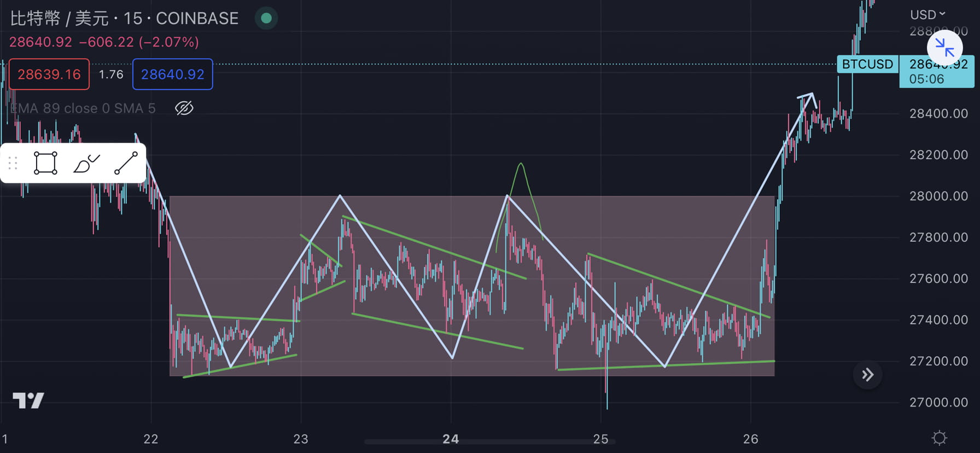Click the red sell price 28639.16 button
The width and height of the screenshot is (980, 453).
[49, 74]
